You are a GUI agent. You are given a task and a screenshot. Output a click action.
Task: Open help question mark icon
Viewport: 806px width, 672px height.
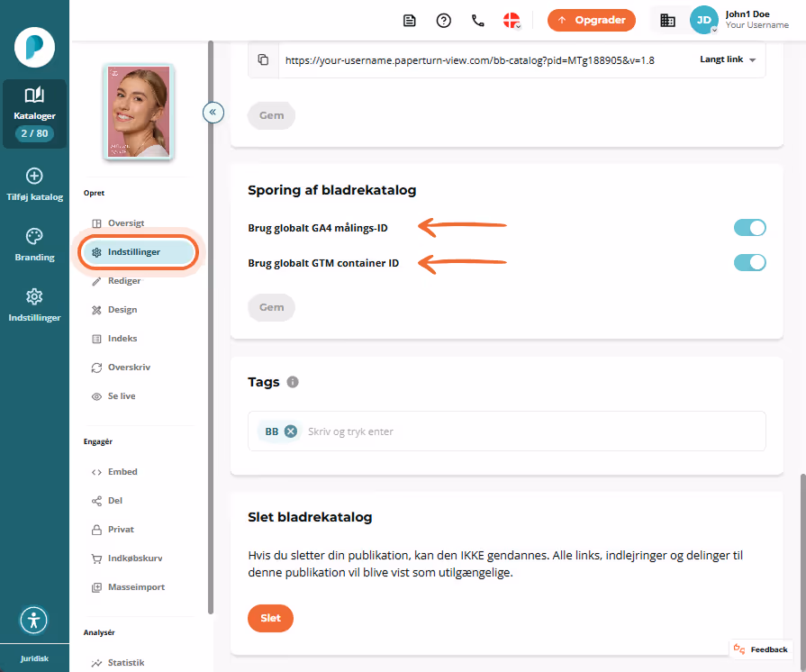[x=444, y=21]
